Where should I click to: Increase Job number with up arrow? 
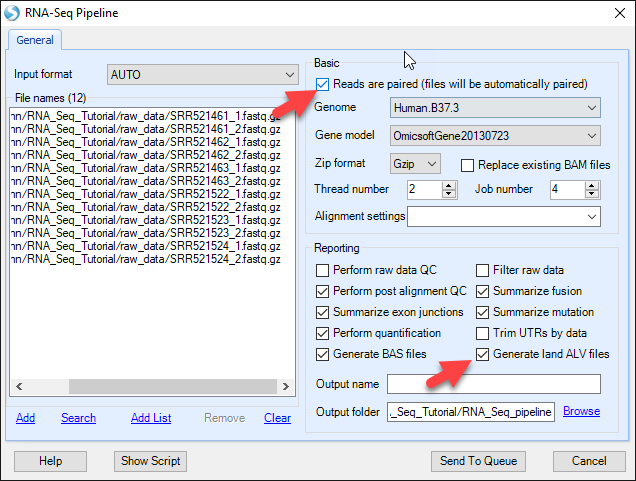[x=592, y=186]
